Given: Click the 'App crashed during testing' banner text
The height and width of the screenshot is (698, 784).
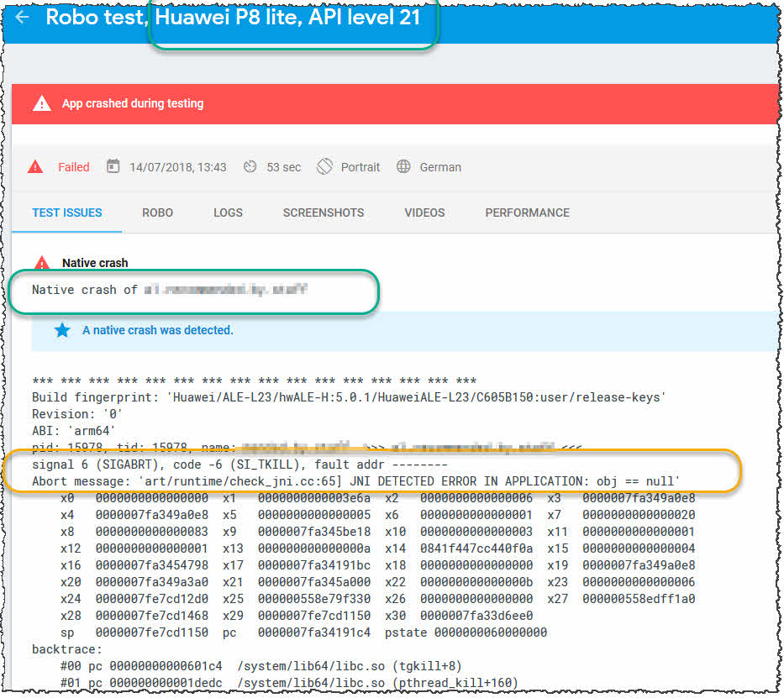Looking at the screenshot, I should (133, 103).
